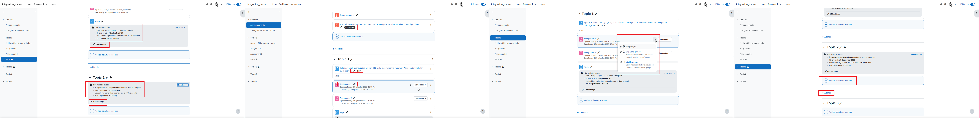Screen dimensions: 980x118
Task: Open messaging drawer icon in second screenshot
Action: pyautogui.click(x=456, y=4)
